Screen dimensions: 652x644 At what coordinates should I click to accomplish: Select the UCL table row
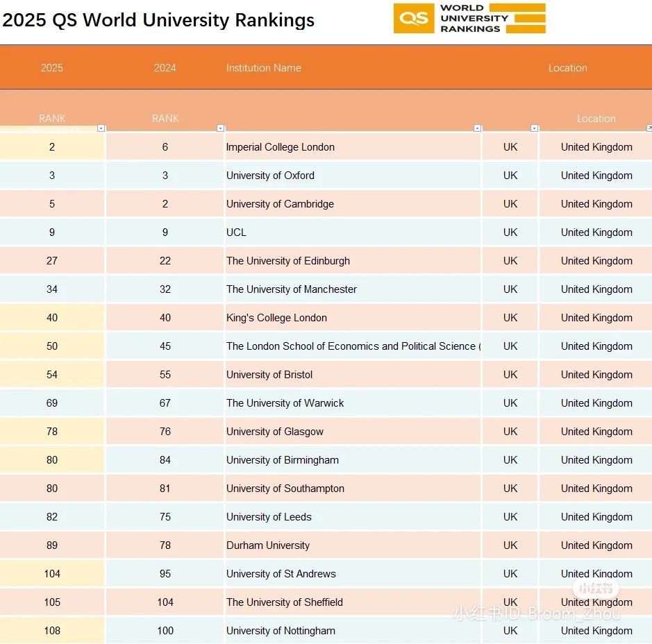[326, 232]
